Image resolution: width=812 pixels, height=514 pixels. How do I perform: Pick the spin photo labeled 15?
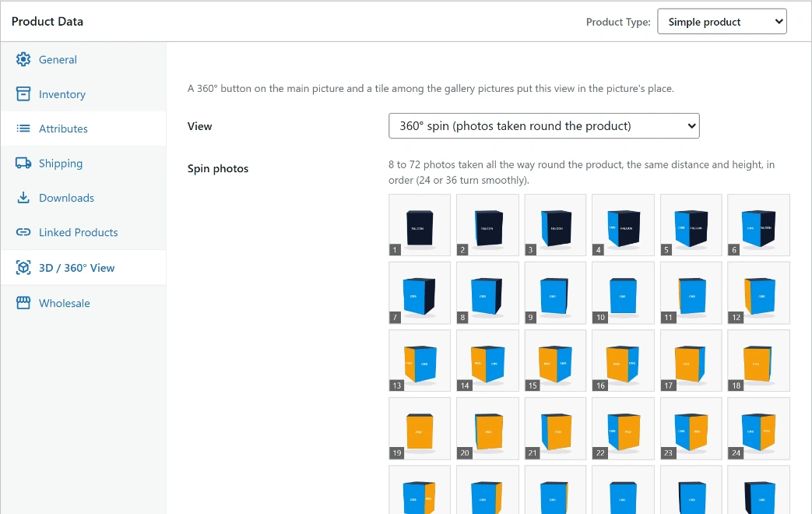(x=555, y=361)
